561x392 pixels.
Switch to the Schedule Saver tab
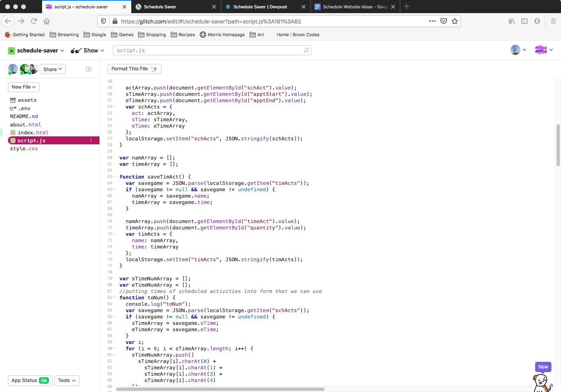(176, 7)
